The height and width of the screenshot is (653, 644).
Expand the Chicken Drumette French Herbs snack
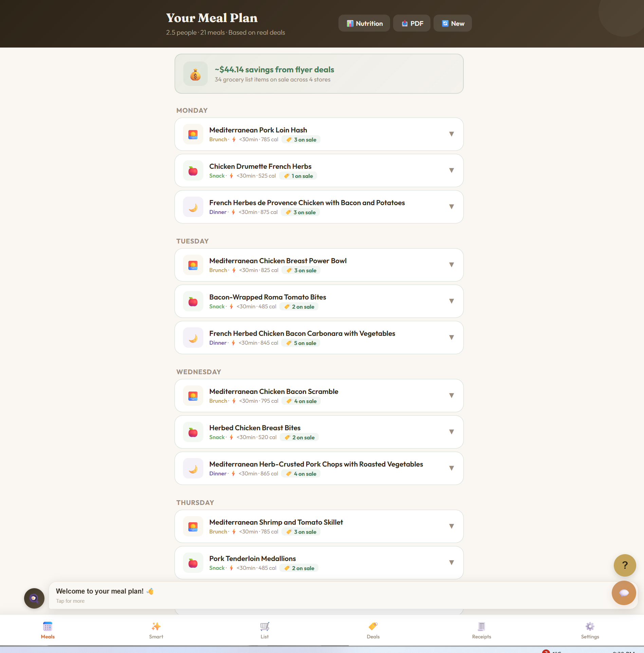click(452, 170)
